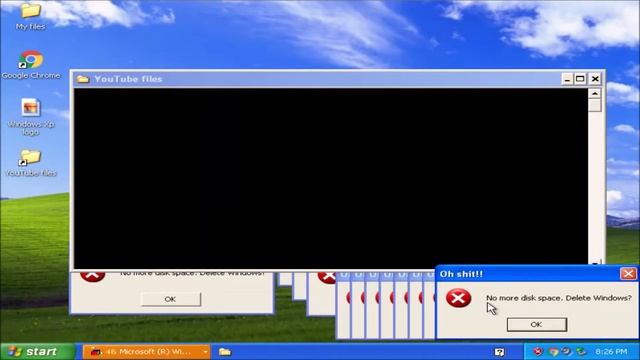This screenshot has height=360, width=640.
Task: Click the green network tray icon
Action: click(581, 351)
